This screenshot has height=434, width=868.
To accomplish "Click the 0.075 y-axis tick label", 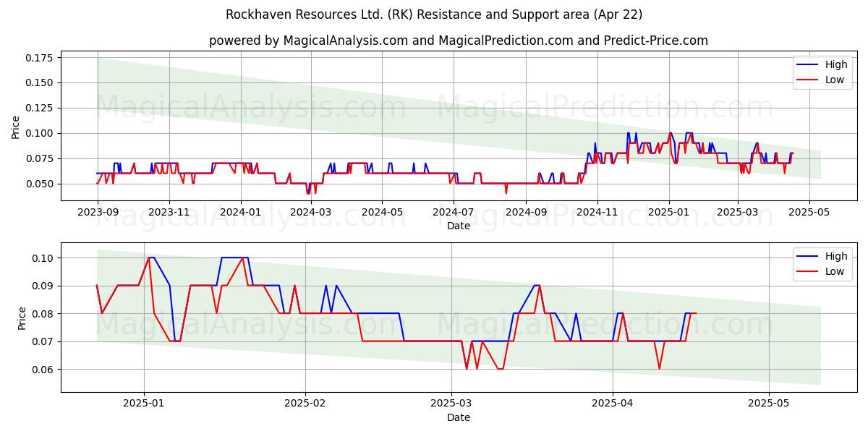I will click(40, 158).
